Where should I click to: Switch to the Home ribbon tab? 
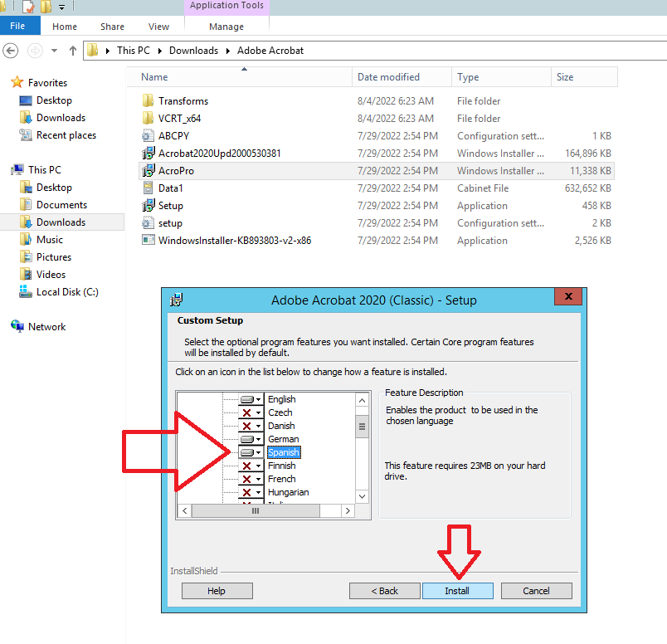(x=65, y=27)
